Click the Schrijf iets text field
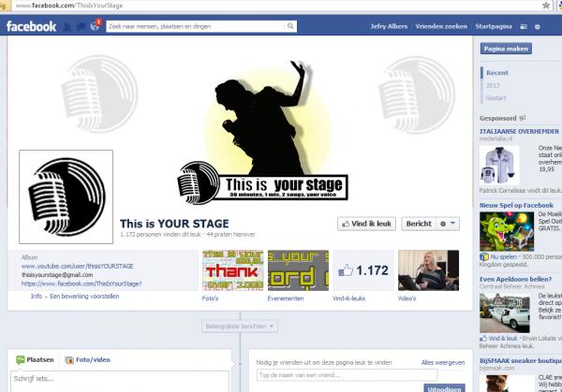 pyautogui.click(x=120, y=382)
